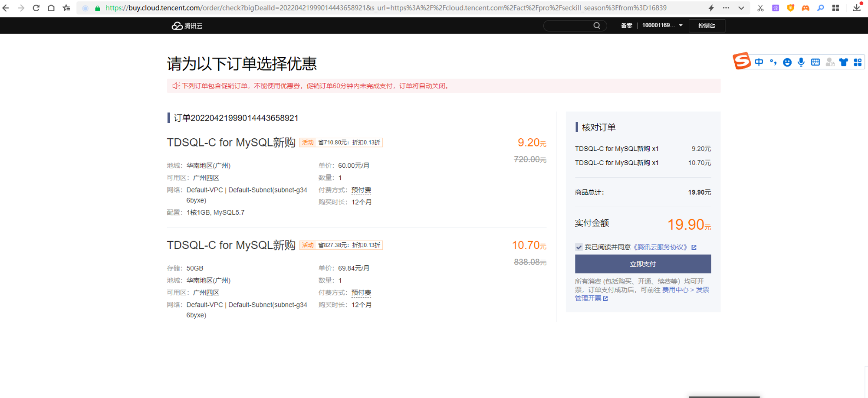The height and width of the screenshot is (398, 868).
Task: Toggle Sogou punctuation mode
Action: (x=773, y=62)
